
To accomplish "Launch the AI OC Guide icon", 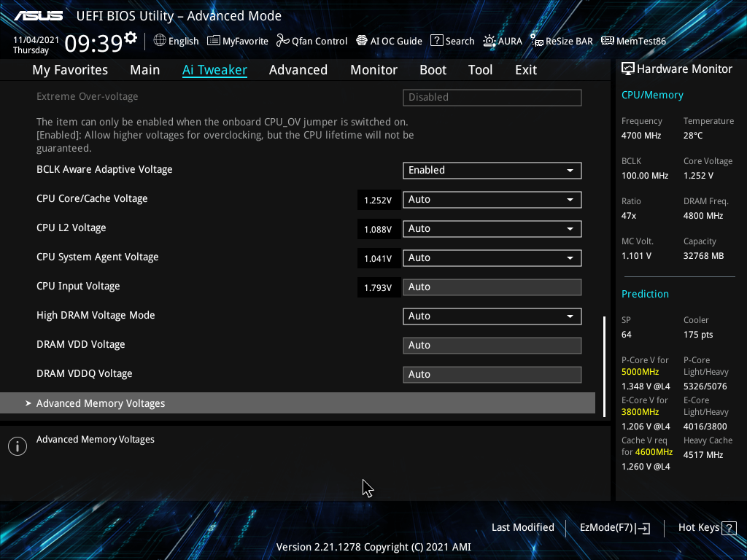I will coord(362,41).
